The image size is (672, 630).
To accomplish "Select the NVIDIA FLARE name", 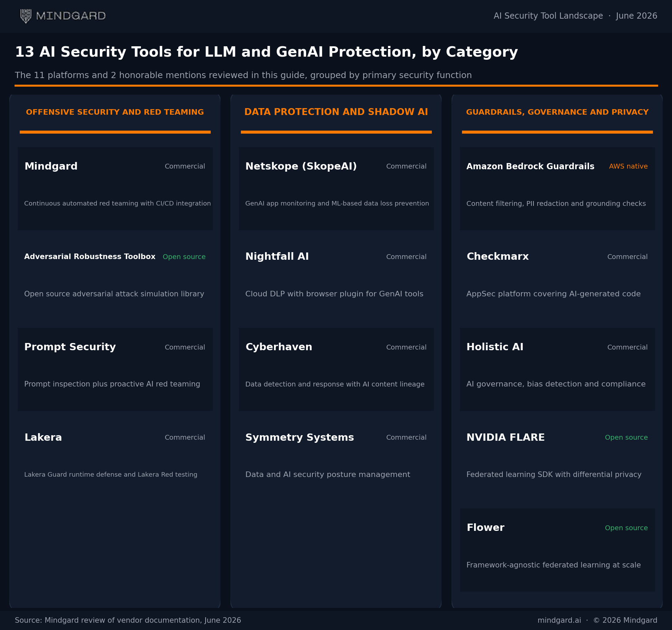I will (x=505, y=437).
